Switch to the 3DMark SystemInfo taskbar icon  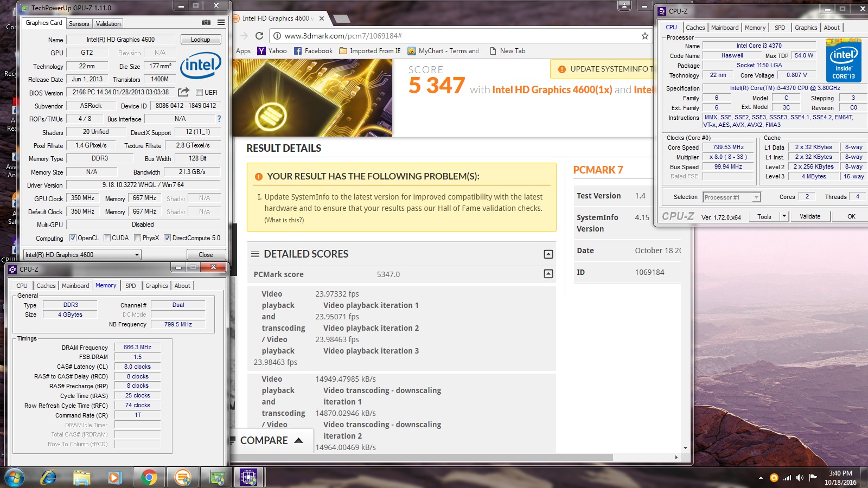183,477
